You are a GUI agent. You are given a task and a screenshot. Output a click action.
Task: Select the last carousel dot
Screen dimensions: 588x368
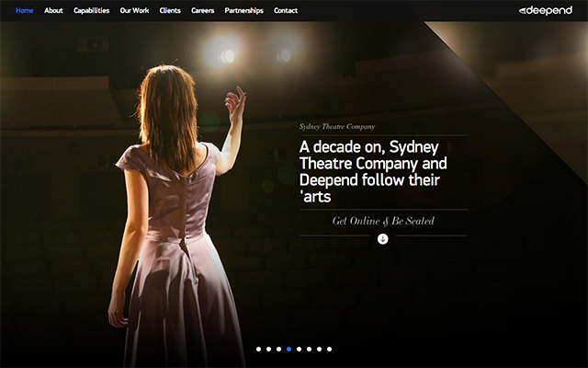(329, 350)
